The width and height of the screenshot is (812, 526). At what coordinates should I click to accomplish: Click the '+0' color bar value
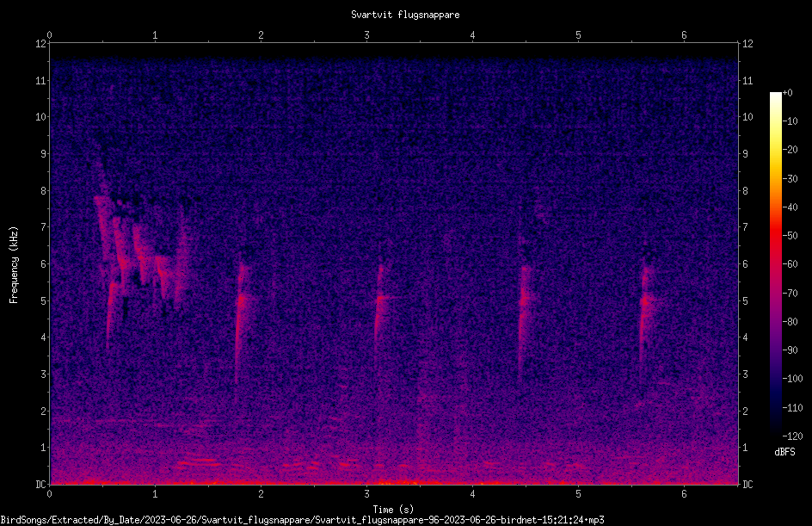click(x=788, y=93)
